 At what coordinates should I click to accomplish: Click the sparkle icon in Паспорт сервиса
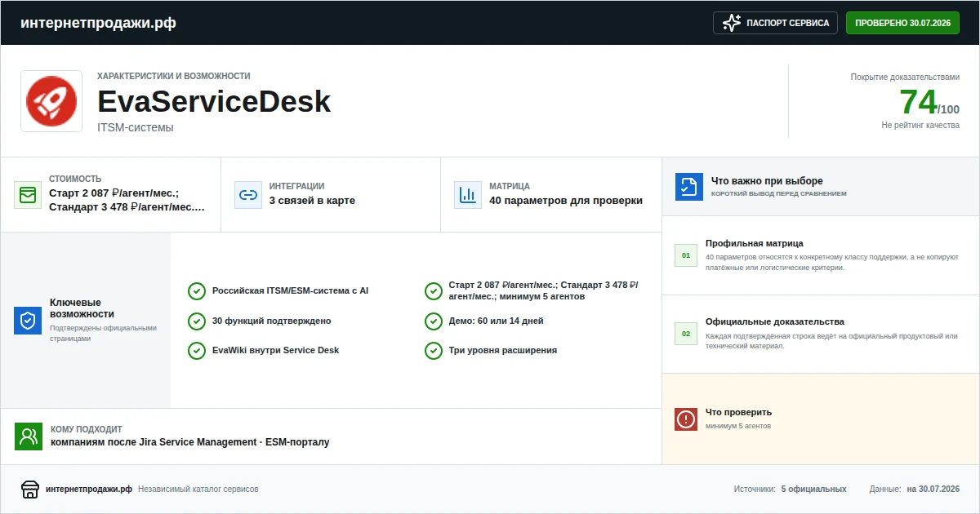coord(732,23)
